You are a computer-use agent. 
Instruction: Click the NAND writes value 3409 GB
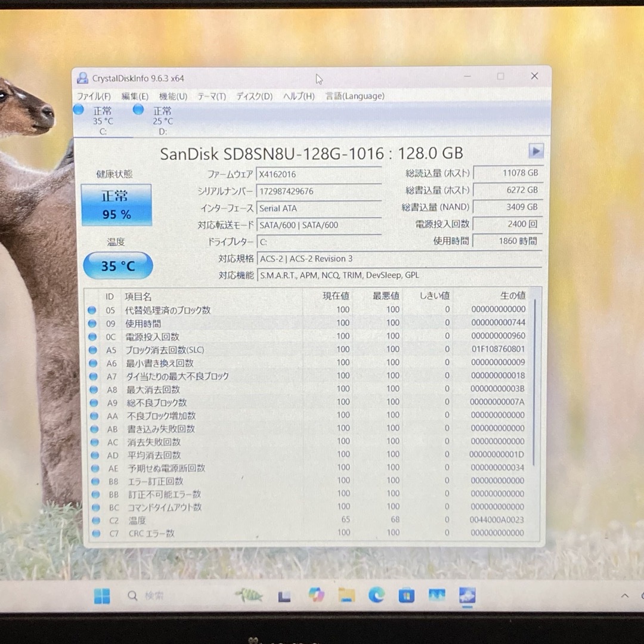pyautogui.click(x=508, y=207)
